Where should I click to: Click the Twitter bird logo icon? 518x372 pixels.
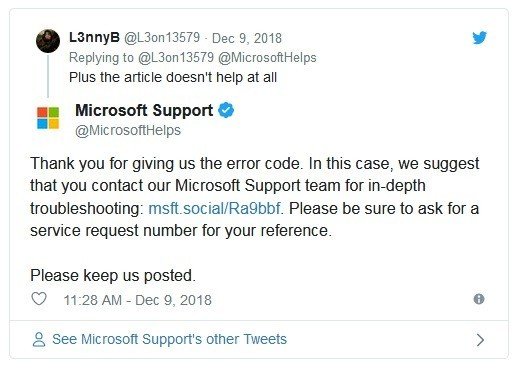tap(479, 38)
